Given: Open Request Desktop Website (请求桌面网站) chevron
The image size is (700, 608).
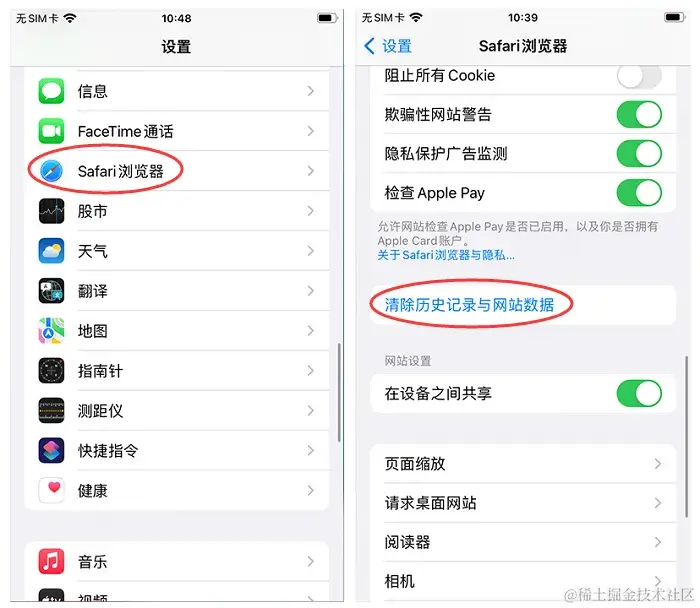Looking at the screenshot, I should tap(658, 503).
